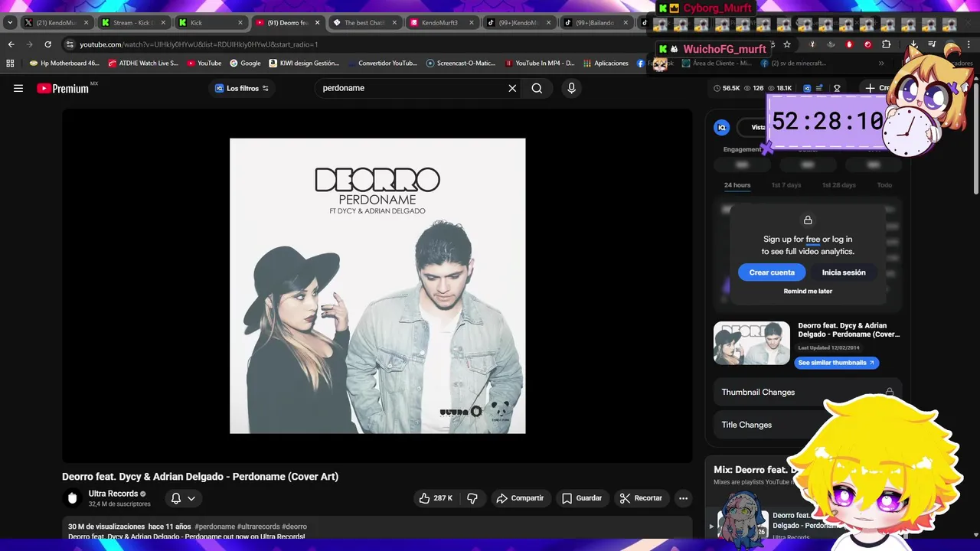Click the Inicia sesión button
The image size is (980, 551).
(844, 272)
